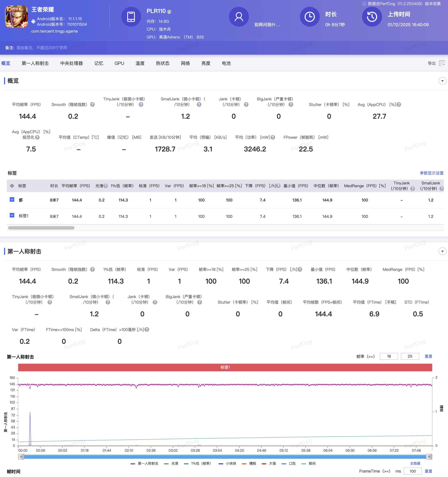Uncheck the checkbox for the 标签1 row
This screenshot has height=477, width=448.
coord(12,215)
